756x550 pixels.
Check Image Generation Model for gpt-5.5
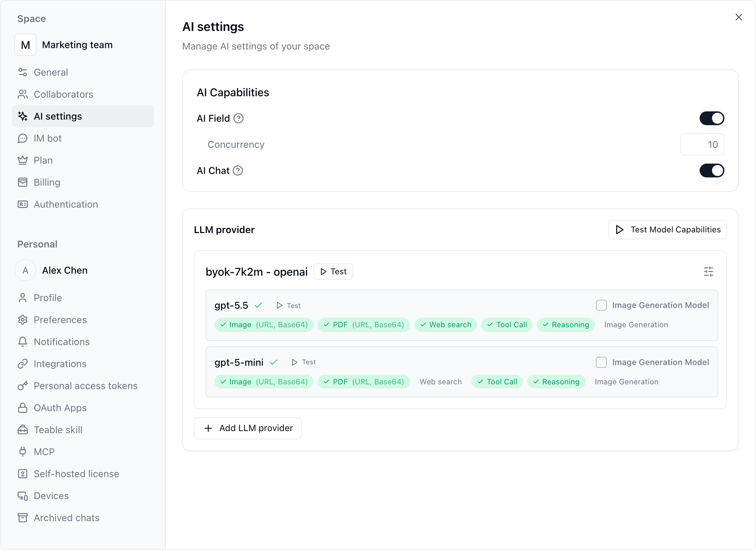(601, 305)
